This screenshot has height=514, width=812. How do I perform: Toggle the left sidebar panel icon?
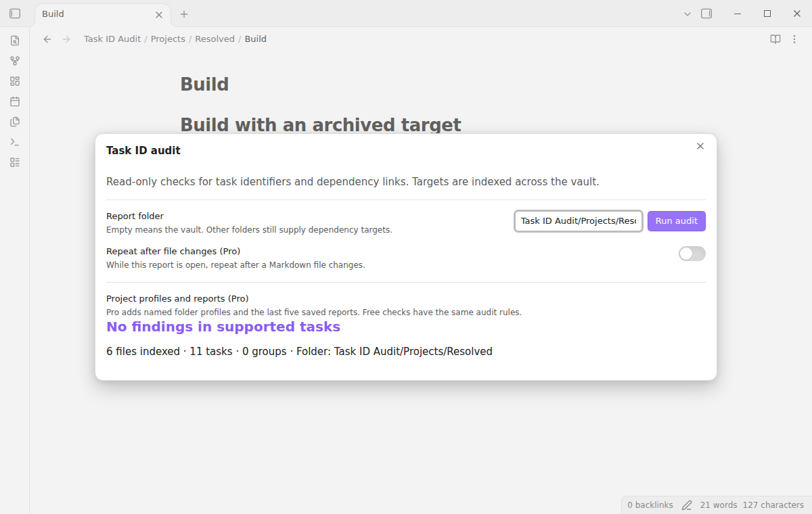point(15,14)
